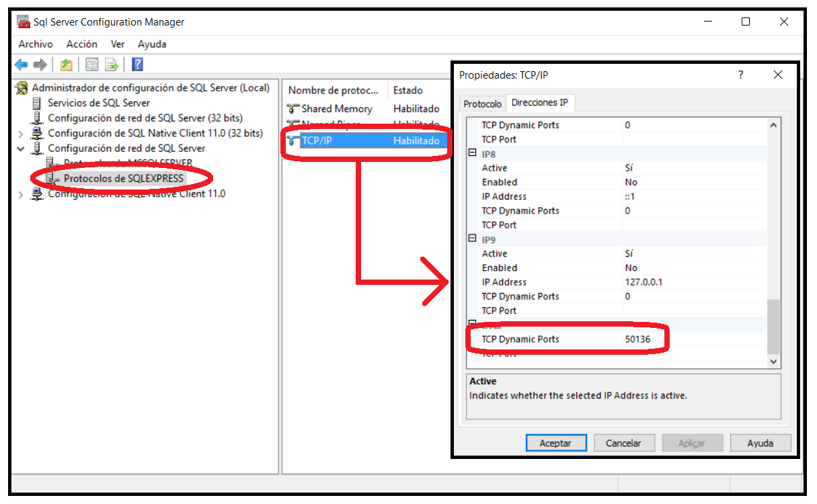Collapse the IP9 section in the dialog

(x=473, y=239)
